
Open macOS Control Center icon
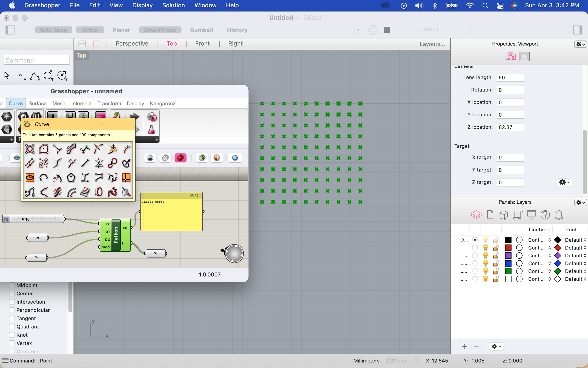pyautogui.click(x=500, y=5)
